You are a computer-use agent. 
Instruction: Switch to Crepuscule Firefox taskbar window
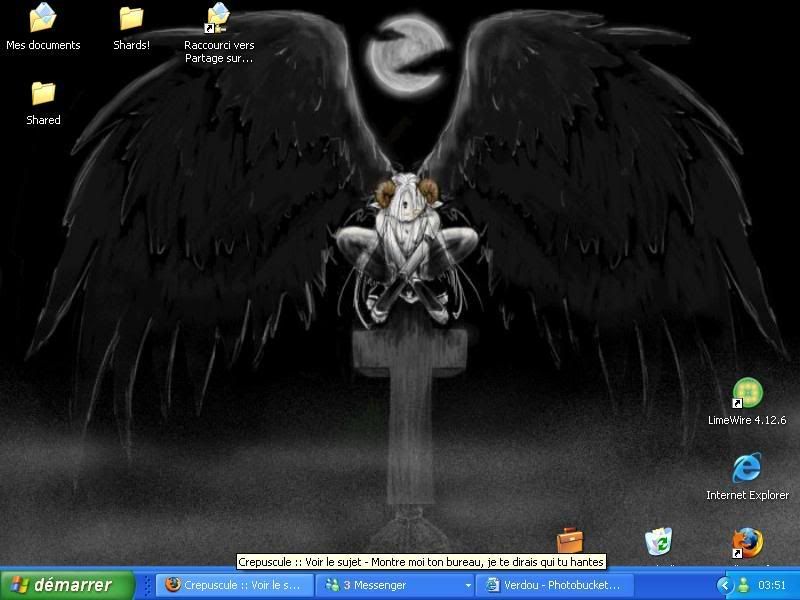pyautogui.click(x=235, y=585)
